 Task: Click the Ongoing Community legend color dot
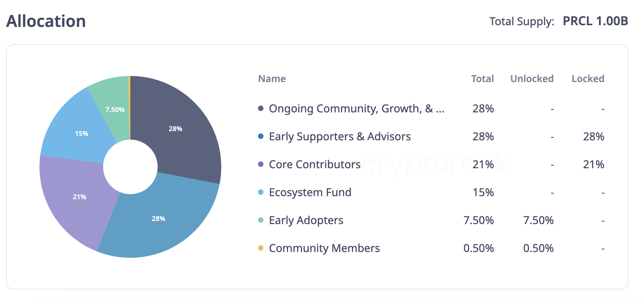261,109
